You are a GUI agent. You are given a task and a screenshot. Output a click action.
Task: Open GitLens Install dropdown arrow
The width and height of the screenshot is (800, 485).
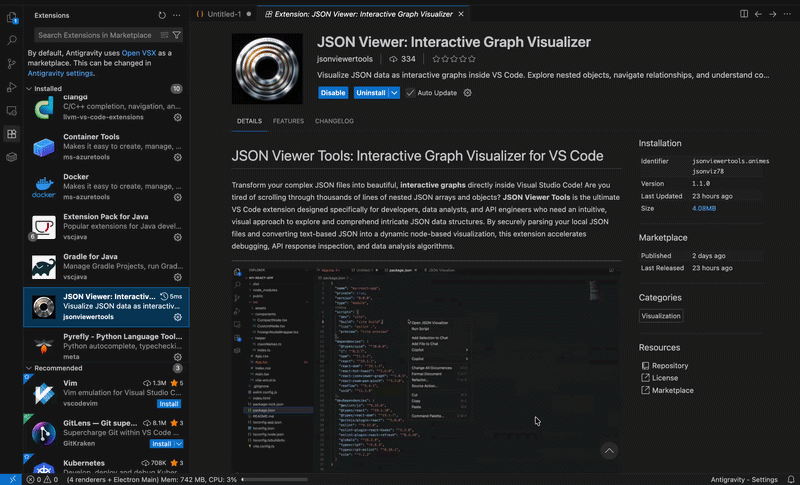tap(179, 444)
